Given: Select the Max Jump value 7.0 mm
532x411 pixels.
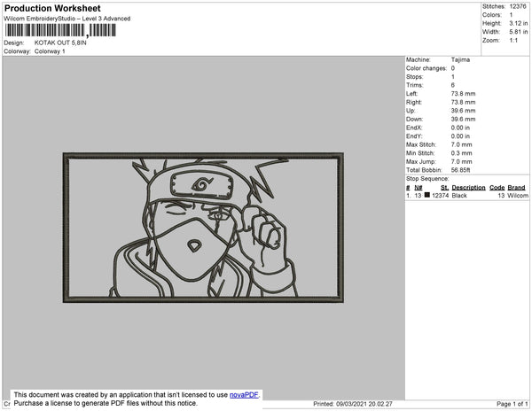Looking at the screenshot, I should pyautogui.click(x=461, y=161).
